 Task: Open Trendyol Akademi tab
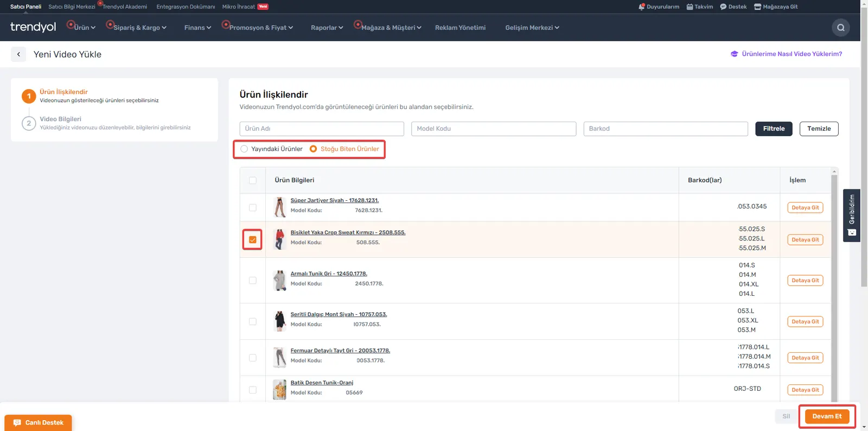(125, 7)
